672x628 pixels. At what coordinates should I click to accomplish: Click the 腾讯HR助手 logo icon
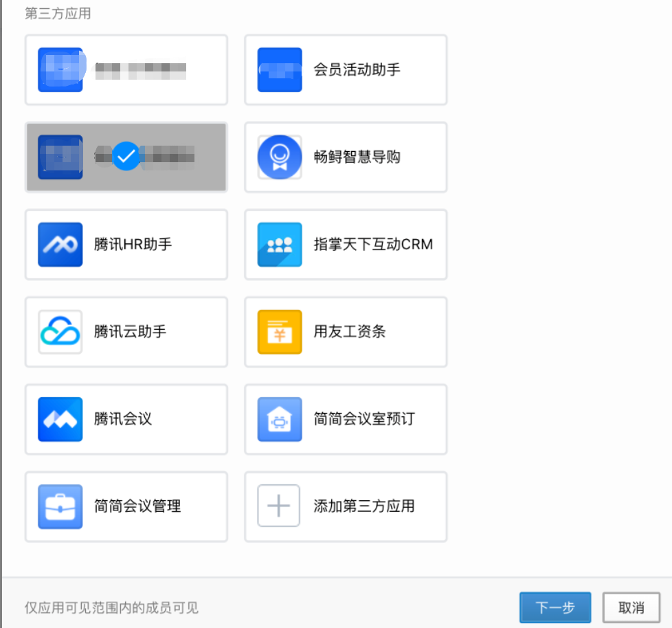(x=60, y=245)
